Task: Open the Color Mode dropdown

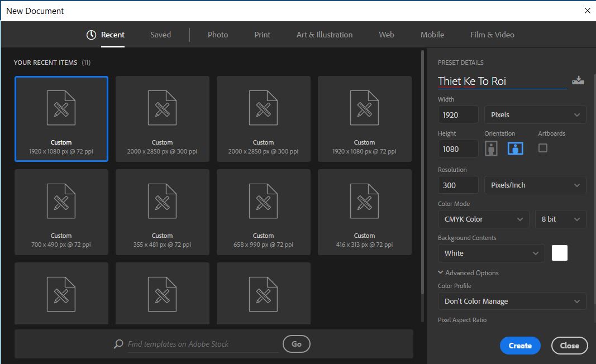Action: (x=483, y=219)
